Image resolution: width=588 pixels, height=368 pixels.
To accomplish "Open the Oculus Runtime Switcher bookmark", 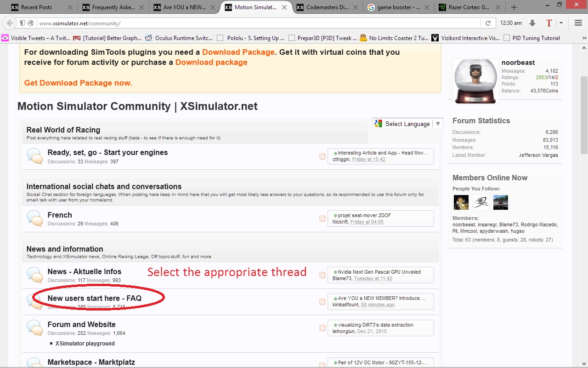I will tap(179, 38).
